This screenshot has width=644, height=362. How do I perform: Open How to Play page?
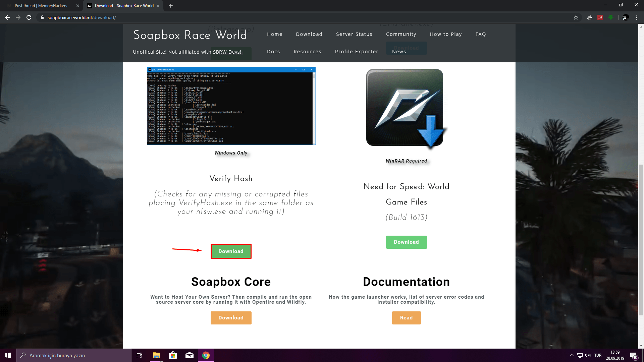point(446,34)
